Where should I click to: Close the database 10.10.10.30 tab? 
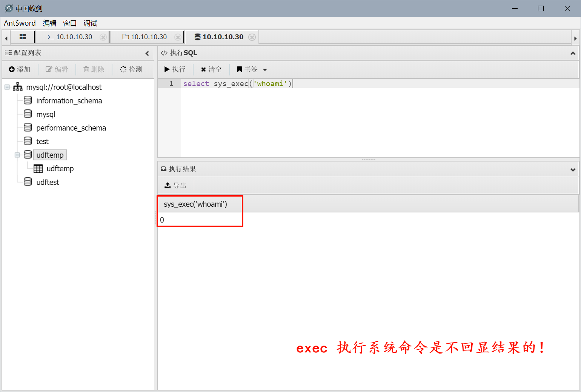coord(252,37)
